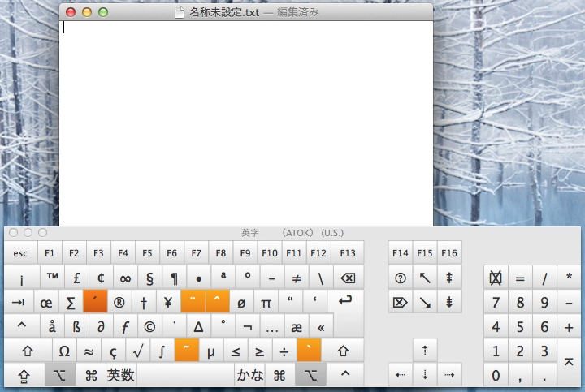585x392 pixels.
Task: Toggle the Control key beside å
Action: [x=22, y=325]
